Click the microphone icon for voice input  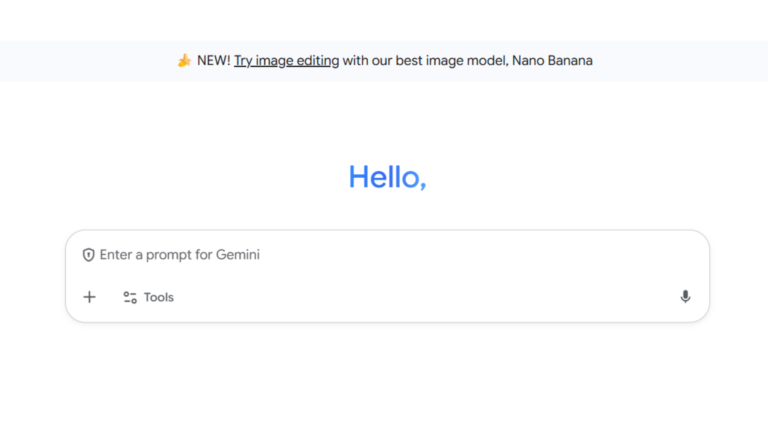pyautogui.click(x=685, y=297)
